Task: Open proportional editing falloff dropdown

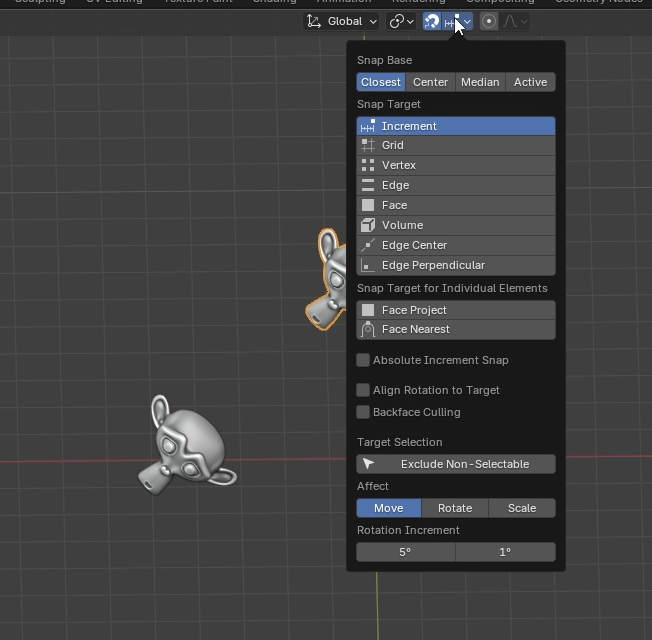Action: tap(516, 21)
